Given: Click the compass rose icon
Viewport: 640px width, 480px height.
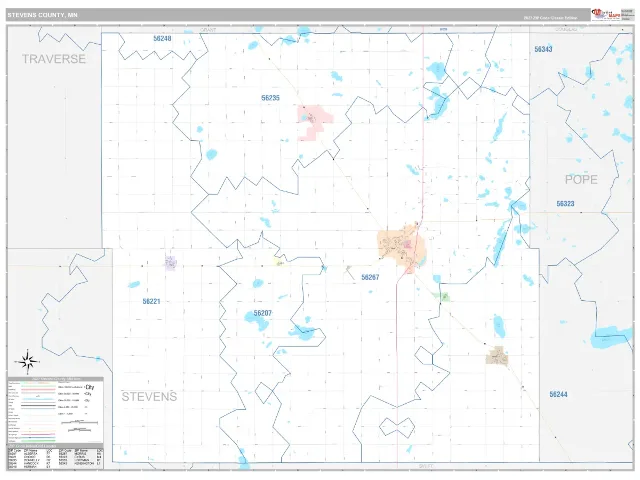Looking at the screenshot, I should coord(27,361).
